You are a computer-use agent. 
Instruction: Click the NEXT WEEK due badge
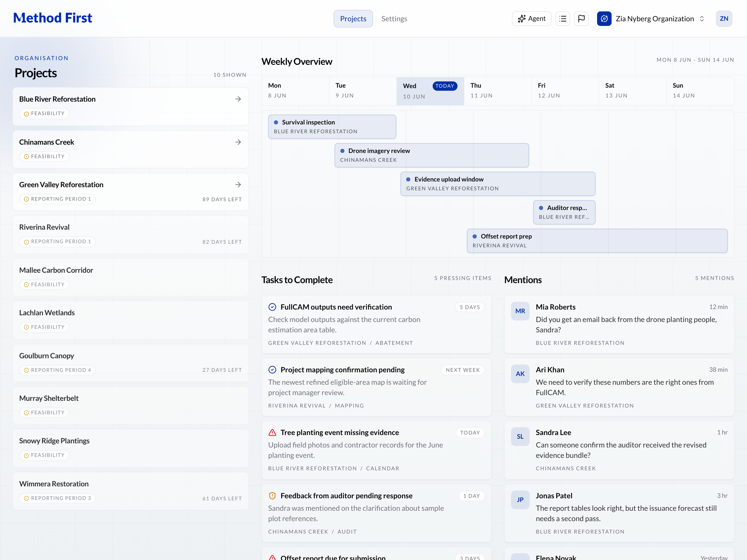point(463,370)
